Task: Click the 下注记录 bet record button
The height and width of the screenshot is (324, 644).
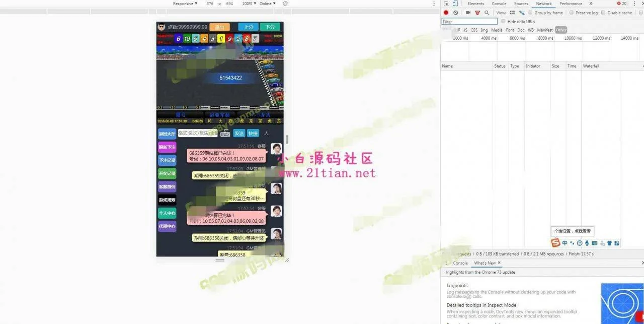Action: tap(167, 160)
